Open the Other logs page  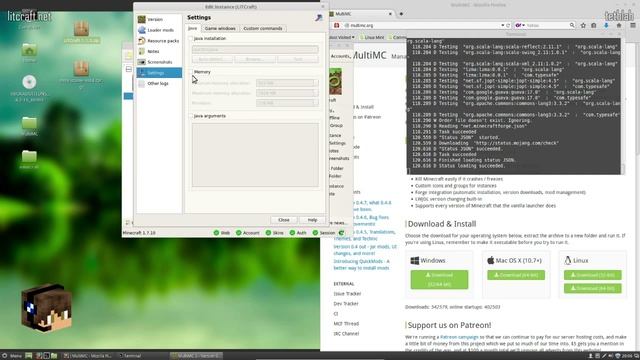pyautogui.click(x=159, y=83)
